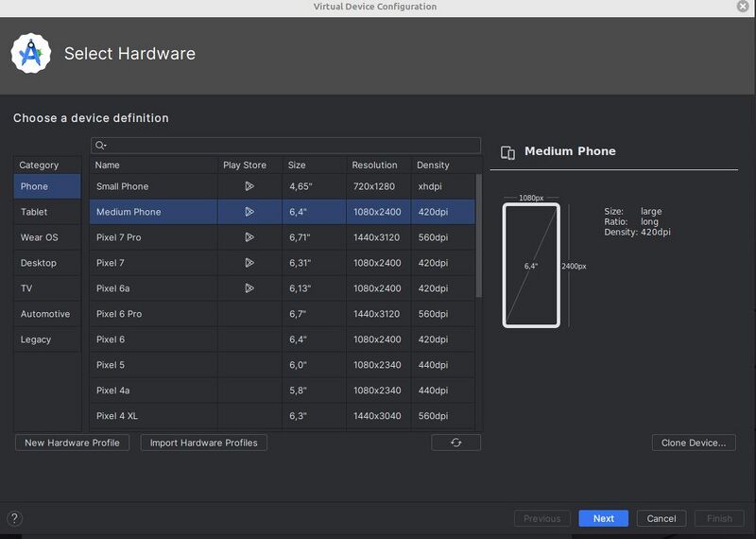Select the Tablet category

47,212
